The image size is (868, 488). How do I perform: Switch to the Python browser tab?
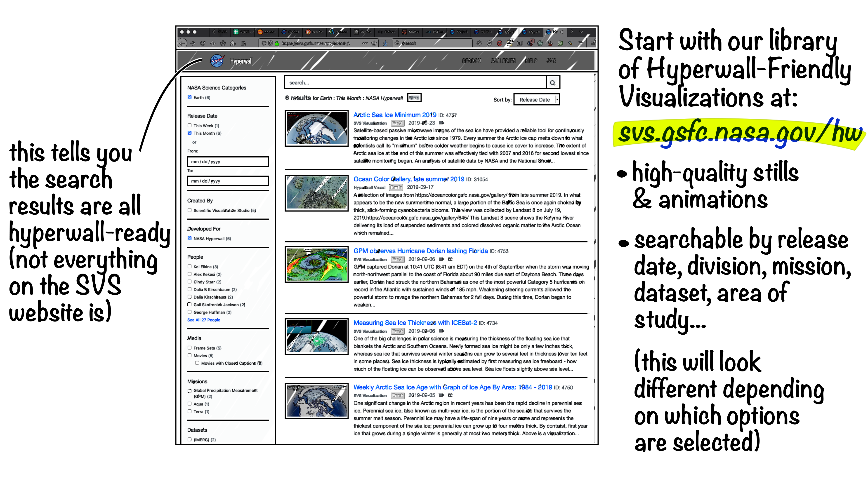[435, 32]
